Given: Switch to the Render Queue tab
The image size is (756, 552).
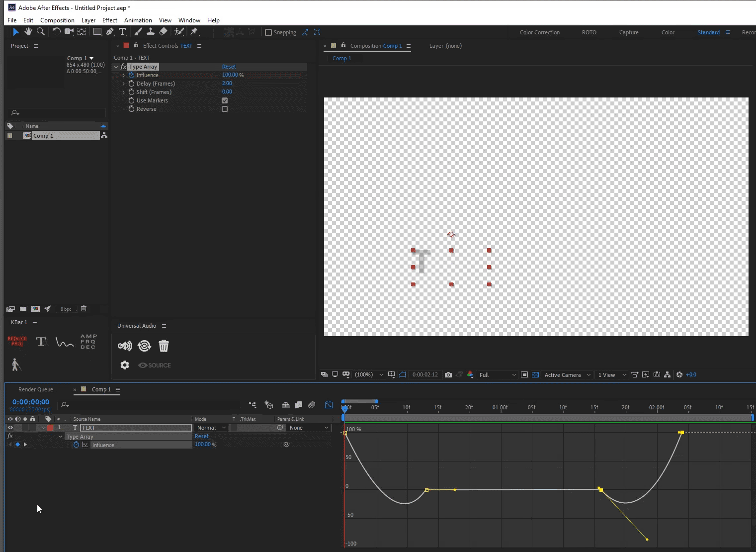Looking at the screenshot, I should coord(35,389).
